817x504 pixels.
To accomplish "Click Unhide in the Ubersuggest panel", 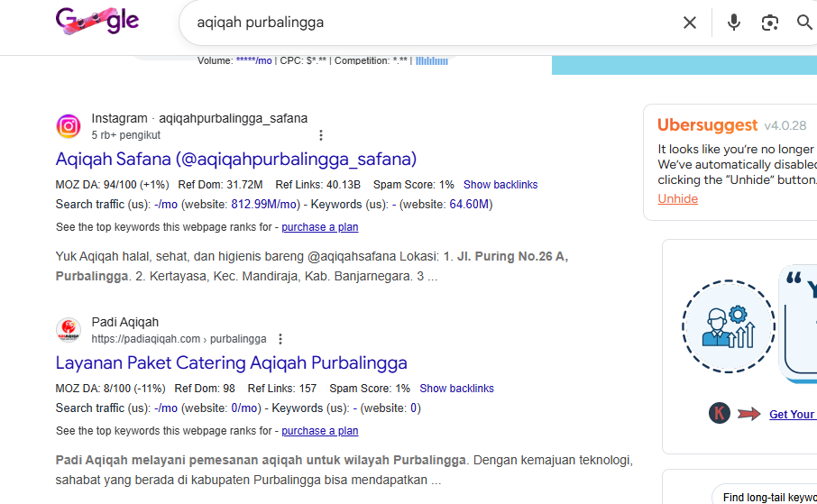I will (x=678, y=198).
